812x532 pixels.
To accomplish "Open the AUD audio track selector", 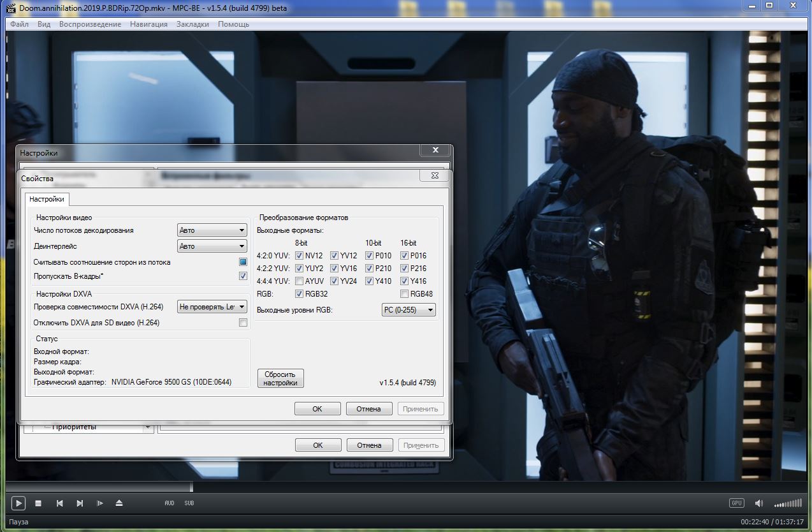I will tap(170, 503).
